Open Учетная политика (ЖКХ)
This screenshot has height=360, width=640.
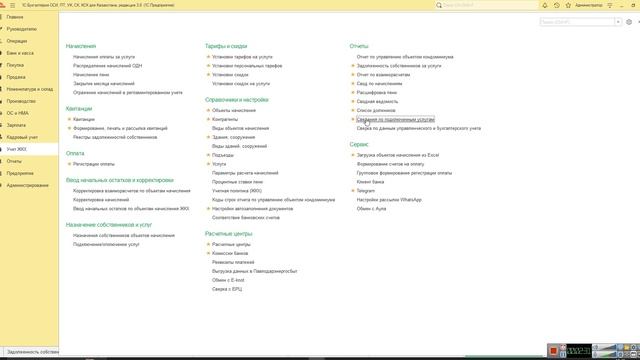(237, 191)
